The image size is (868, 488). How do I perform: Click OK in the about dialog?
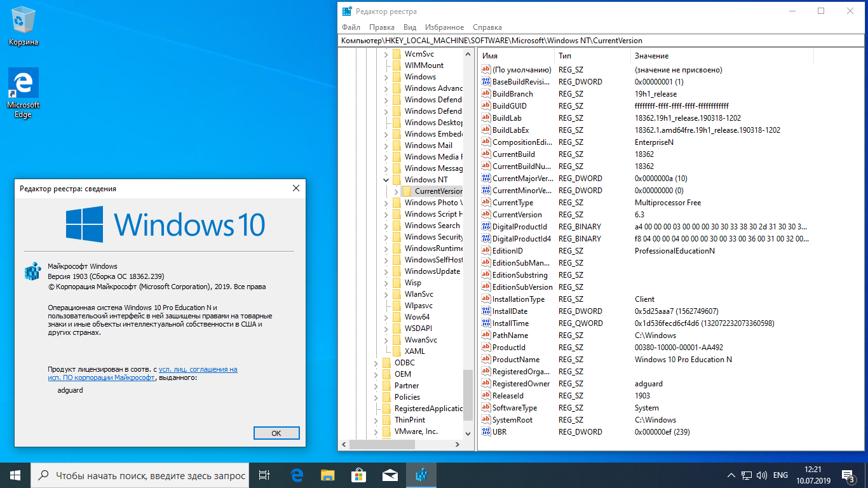click(x=276, y=433)
